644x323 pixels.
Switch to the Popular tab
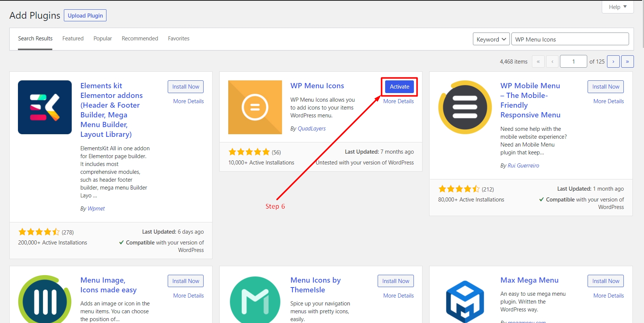103,39
